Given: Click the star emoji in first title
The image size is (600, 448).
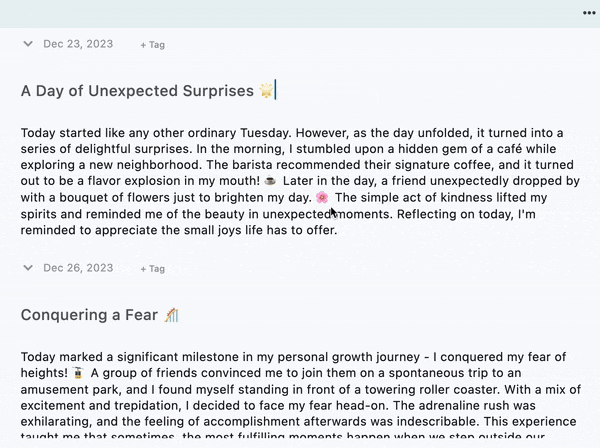Looking at the screenshot, I should tap(266, 91).
